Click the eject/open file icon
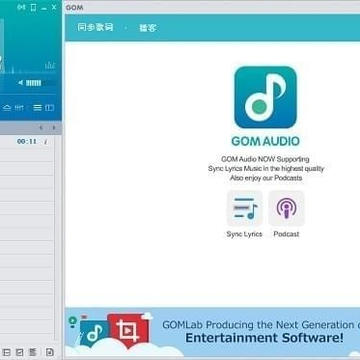 tap(7, 108)
